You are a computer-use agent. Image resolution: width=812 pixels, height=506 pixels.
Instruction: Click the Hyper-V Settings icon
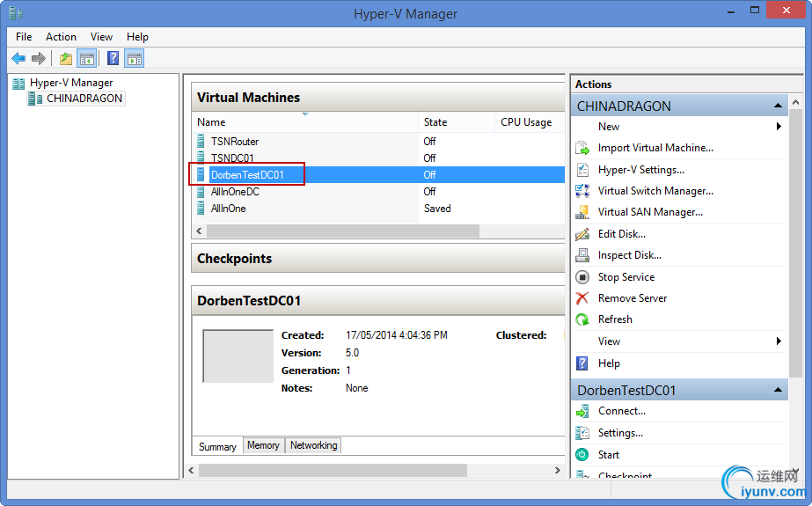[x=582, y=170]
